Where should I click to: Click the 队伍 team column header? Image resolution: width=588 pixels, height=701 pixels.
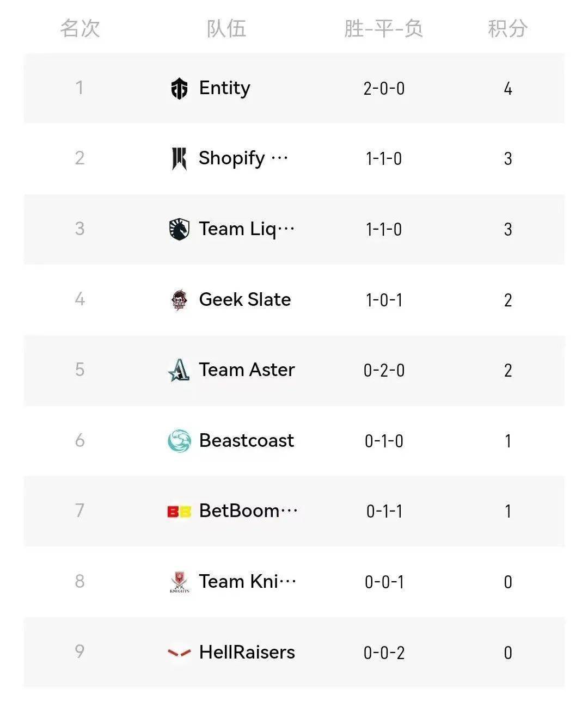click(226, 28)
